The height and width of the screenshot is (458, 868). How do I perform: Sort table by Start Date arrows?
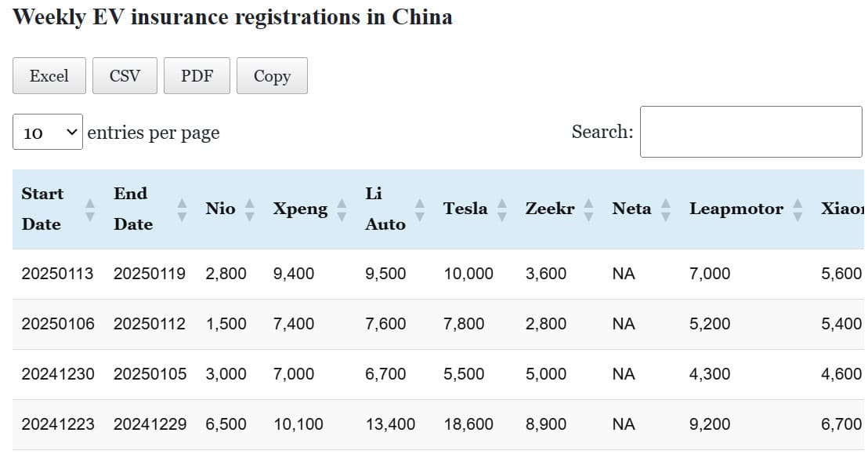(x=90, y=209)
